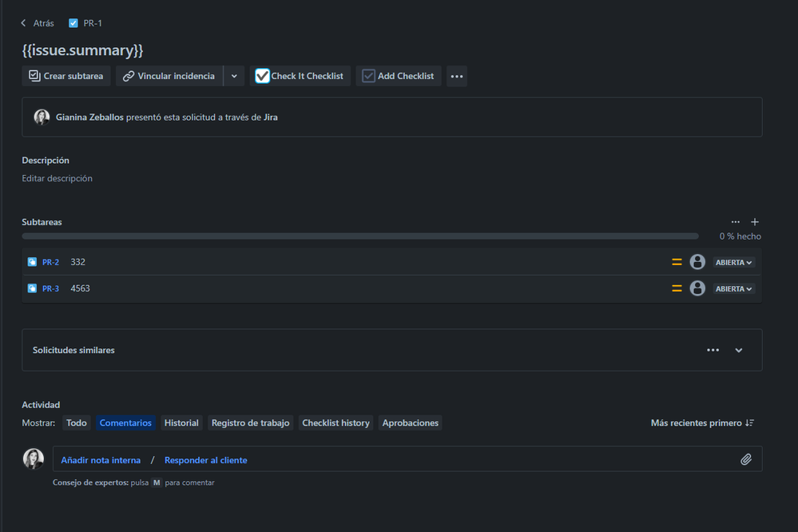Expand the Solicitudes similares panel

[x=738, y=350]
